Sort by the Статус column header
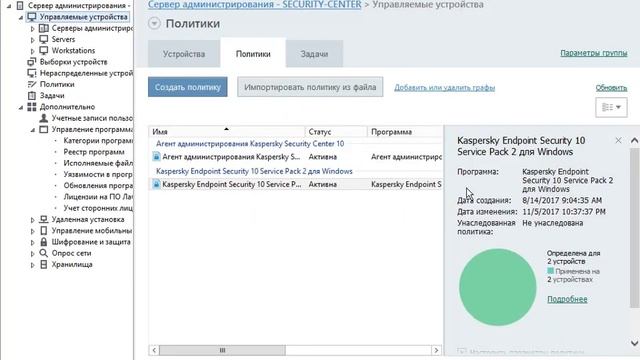640x360 pixels. [x=336, y=131]
